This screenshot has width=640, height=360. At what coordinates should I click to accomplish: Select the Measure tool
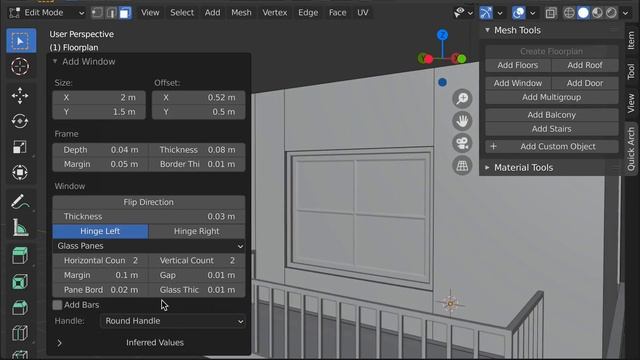coord(20,227)
